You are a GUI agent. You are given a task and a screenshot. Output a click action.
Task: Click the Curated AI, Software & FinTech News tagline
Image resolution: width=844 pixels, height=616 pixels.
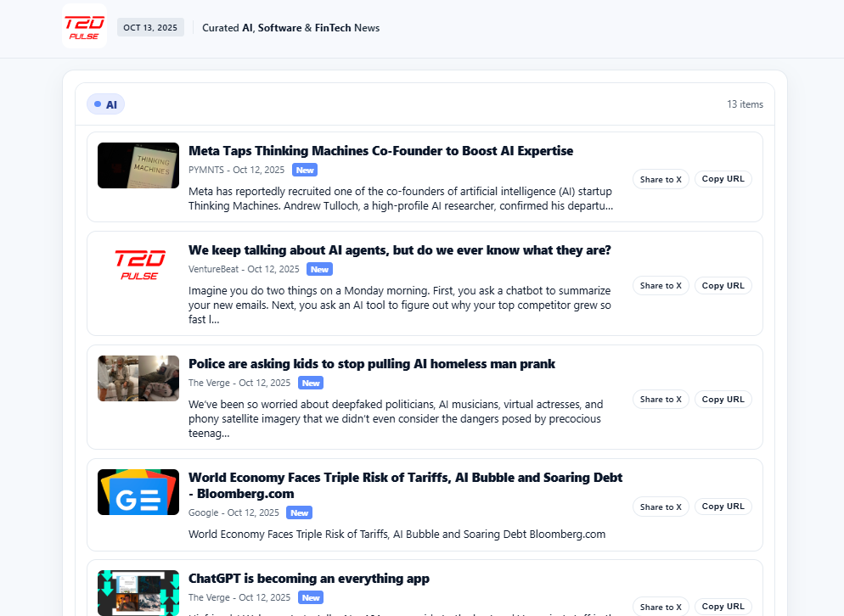click(x=290, y=28)
